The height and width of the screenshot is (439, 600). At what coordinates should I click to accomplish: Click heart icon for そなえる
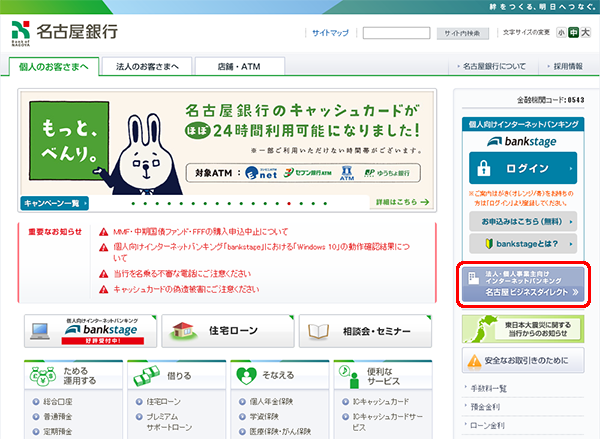(246, 376)
